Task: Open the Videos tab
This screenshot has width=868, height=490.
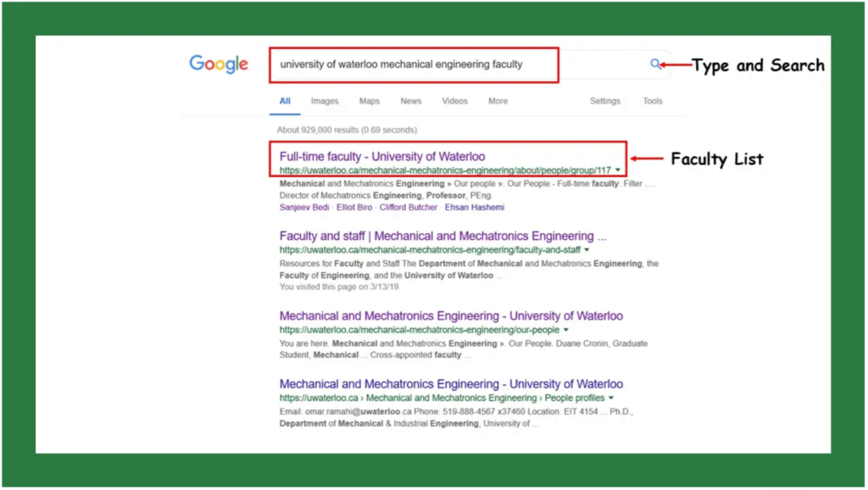Action: pos(454,101)
